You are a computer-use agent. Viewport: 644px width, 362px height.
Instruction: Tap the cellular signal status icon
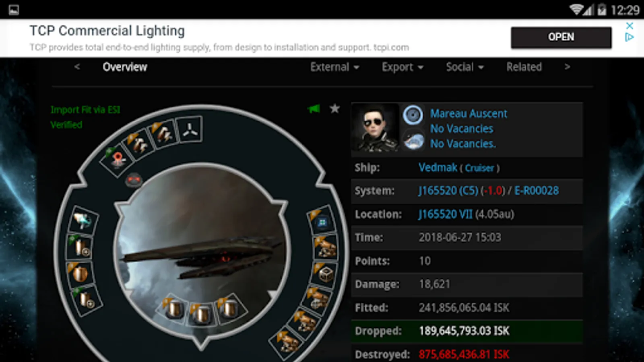coord(588,10)
